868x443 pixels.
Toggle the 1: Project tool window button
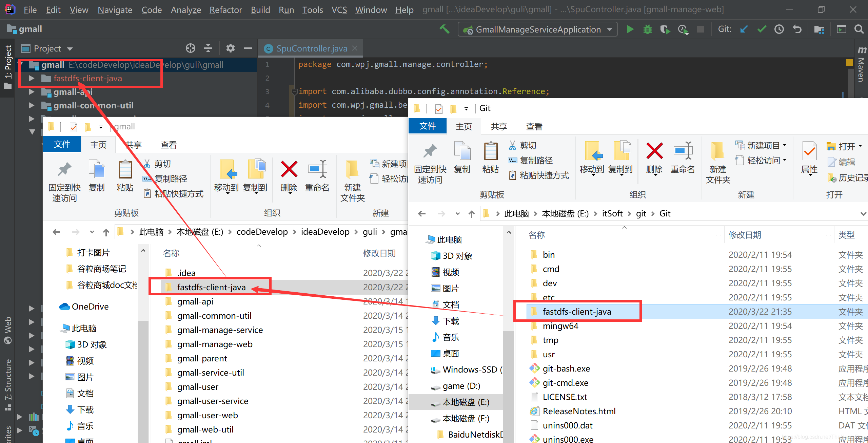[x=7, y=67]
